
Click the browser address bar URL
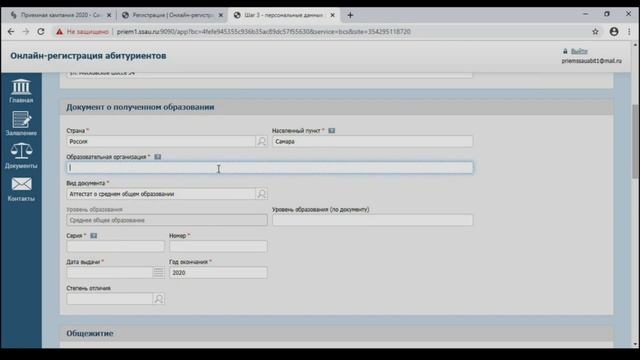coord(264,31)
